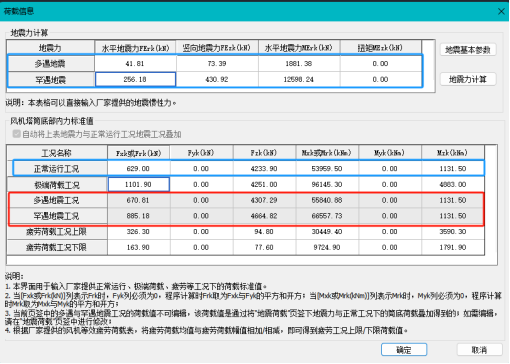
Task: Edit 疲劳荷载工况上限 Mxk cell 30449.40
Action: coord(327,232)
